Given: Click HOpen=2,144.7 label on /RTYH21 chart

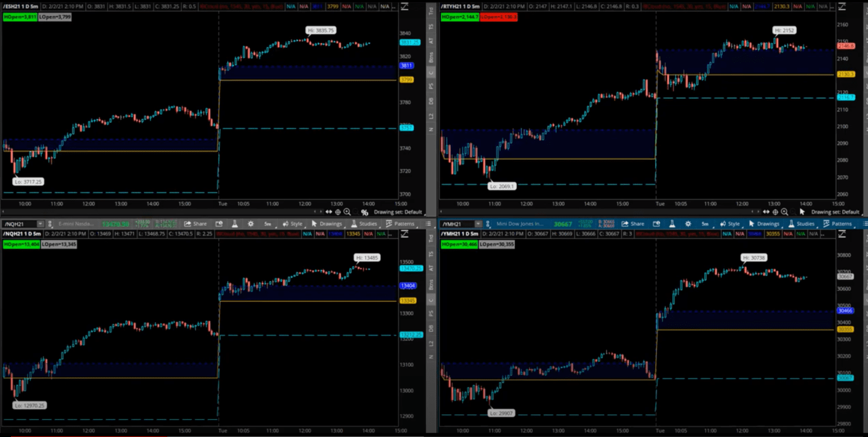Looking at the screenshot, I should tap(460, 17).
